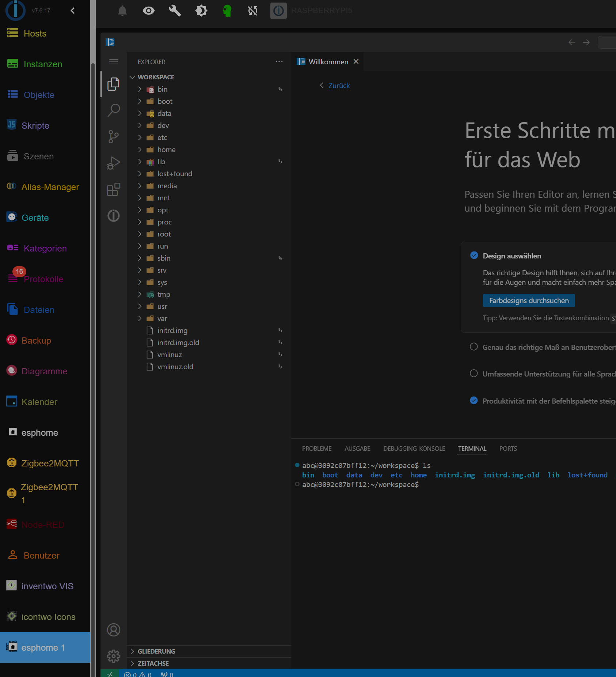Switch to the AUSGABE panel tab
The height and width of the screenshot is (677, 616).
pos(357,449)
